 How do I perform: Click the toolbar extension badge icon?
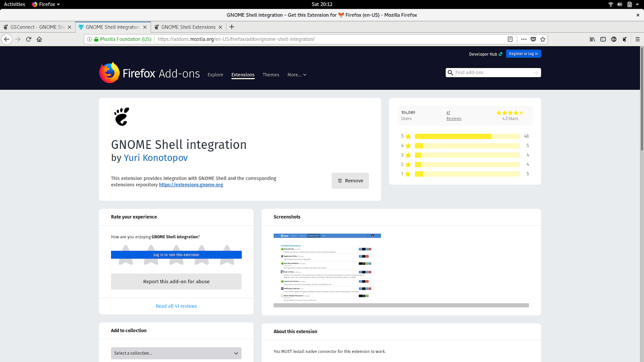point(614,39)
